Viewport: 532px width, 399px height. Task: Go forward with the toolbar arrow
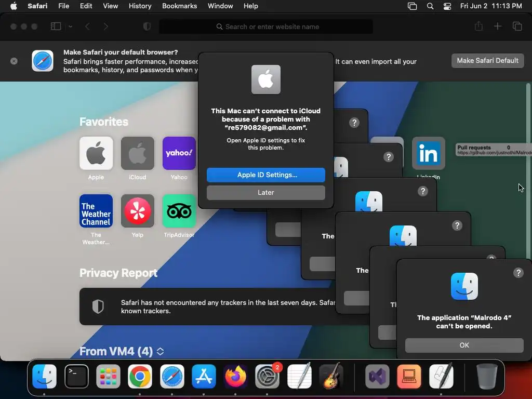106,26
